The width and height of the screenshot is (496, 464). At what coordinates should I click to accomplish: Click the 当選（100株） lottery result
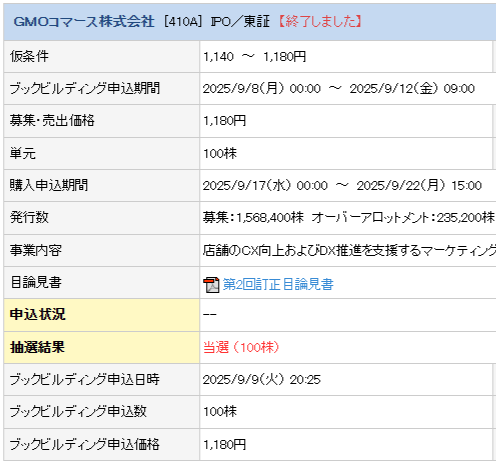[x=241, y=347]
